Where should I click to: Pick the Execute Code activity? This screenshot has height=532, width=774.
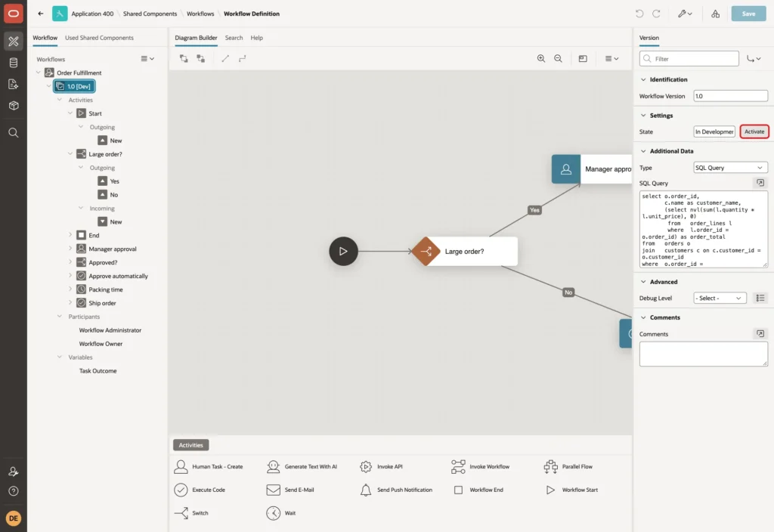click(x=200, y=490)
